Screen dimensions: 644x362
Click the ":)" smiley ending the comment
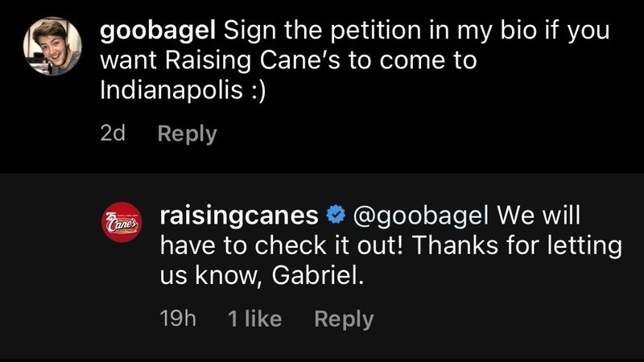click(x=256, y=91)
